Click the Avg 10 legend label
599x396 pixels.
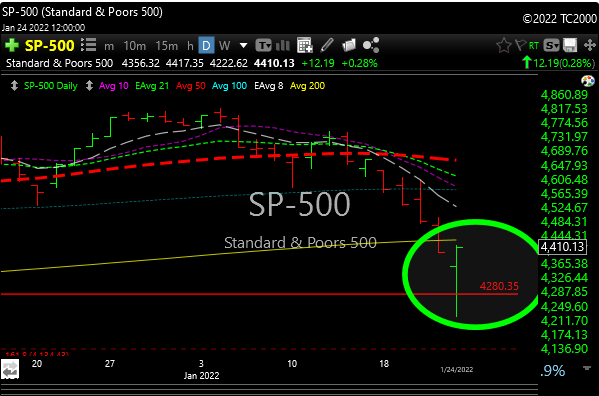coord(113,86)
